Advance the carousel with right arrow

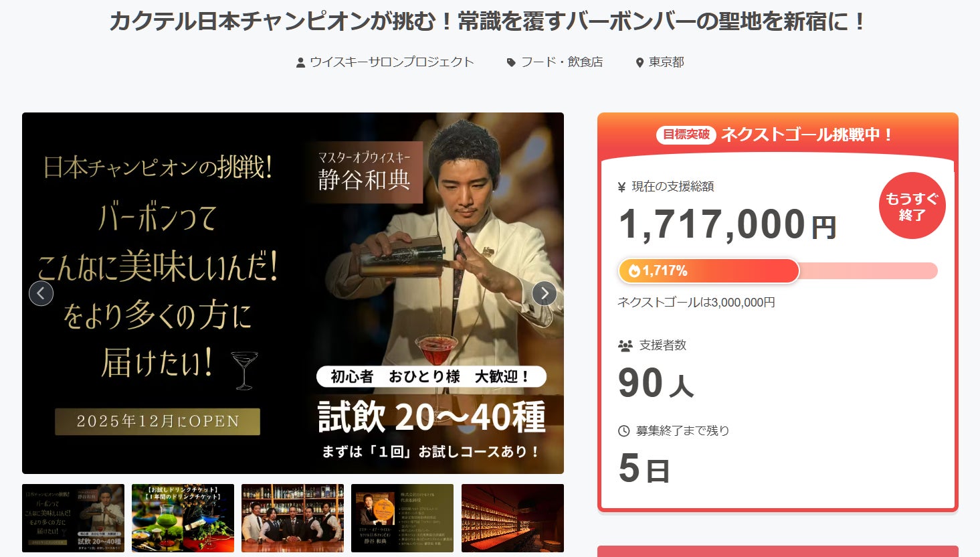pos(545,293)
